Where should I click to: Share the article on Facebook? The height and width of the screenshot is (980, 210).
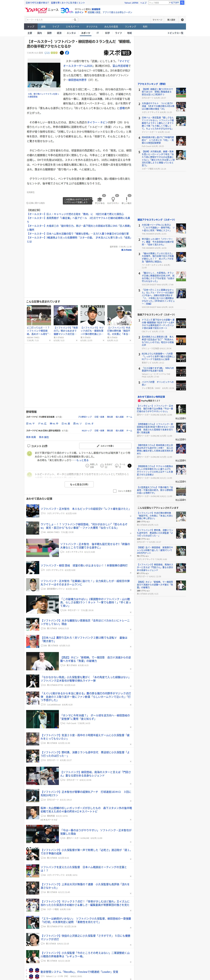pos(67,53)
